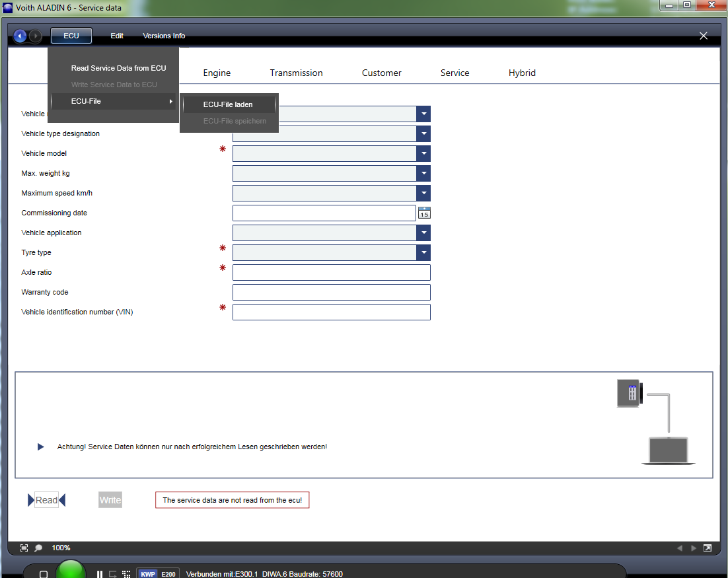The height and width of the screenshot is (578, 728).
Task: Select Read Service Data from ECU
Action: 114,68
